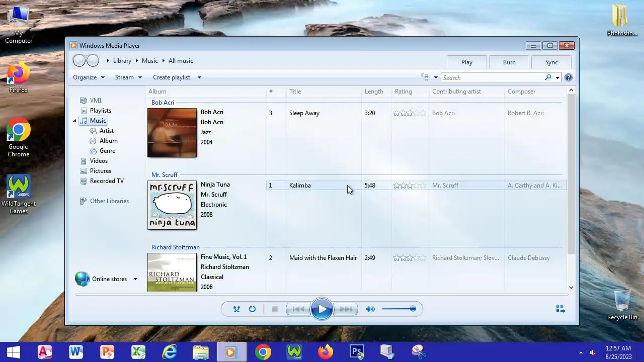The width and height of the screenshot is (644, 362).
Task: Click the search magnifier icon
Action: click(x=548, y=77)
